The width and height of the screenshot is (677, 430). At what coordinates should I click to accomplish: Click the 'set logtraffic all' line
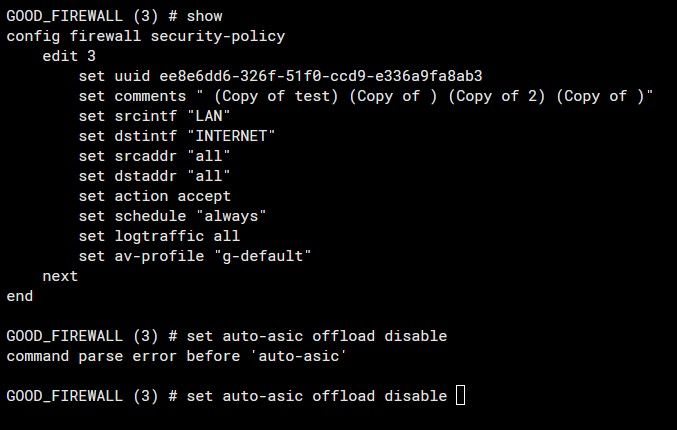click(158, 236)
